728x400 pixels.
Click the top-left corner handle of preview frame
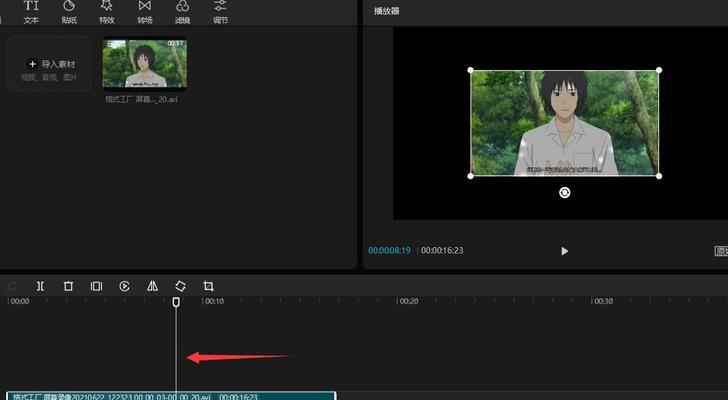[x=470, y=70]
